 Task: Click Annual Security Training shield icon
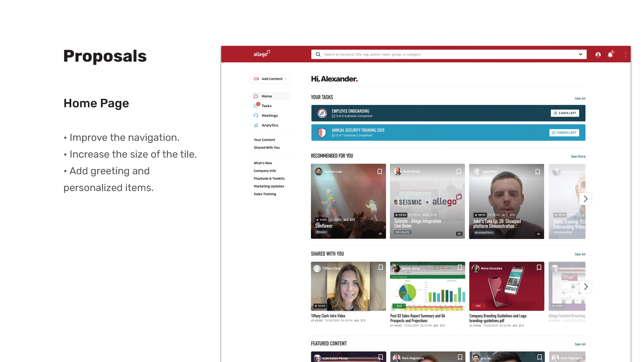322,133
